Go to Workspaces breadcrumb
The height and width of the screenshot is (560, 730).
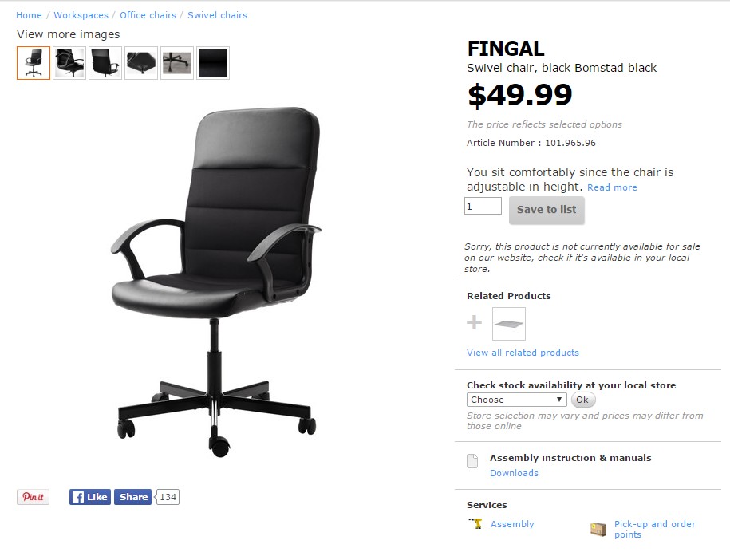pyautogui.click(x=81, y=15)
